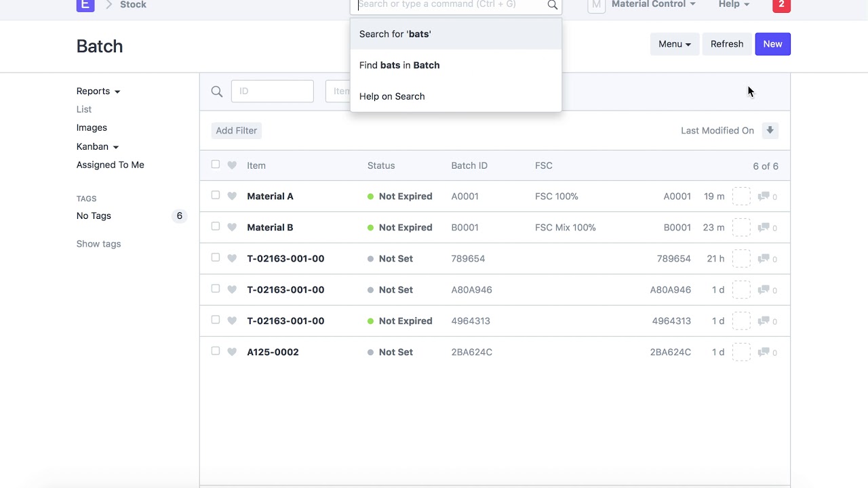
Task: Open the Menu dropdown button
Action: pos(675,44)
